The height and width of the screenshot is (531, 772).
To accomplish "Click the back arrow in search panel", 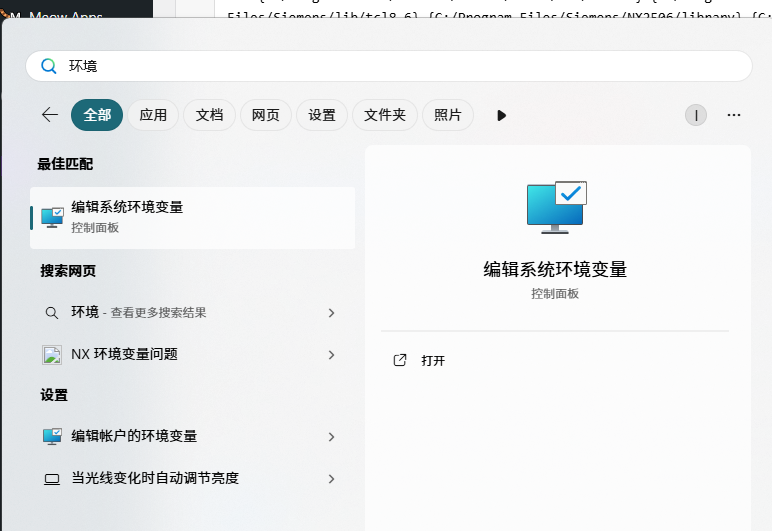I will (x=49, y=115).
